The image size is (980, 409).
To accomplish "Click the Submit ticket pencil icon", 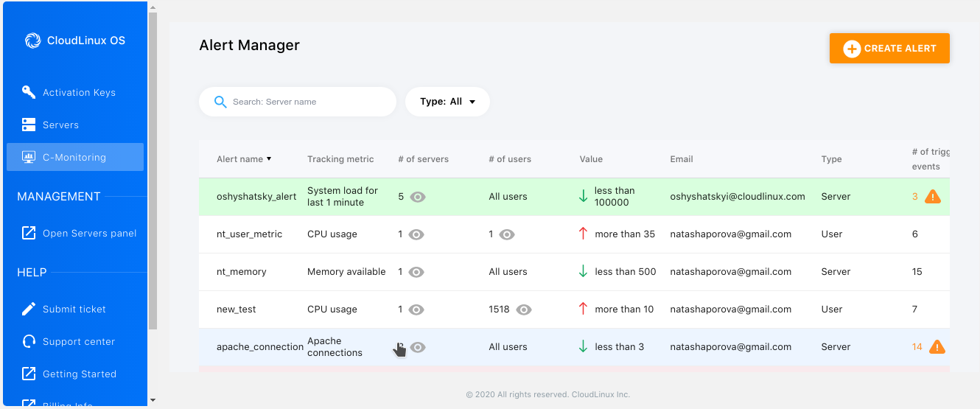I will [29, 309].
